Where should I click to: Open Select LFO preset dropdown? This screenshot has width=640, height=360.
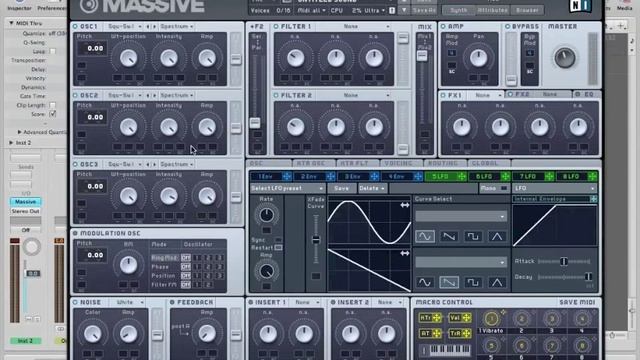pos(287,189)
